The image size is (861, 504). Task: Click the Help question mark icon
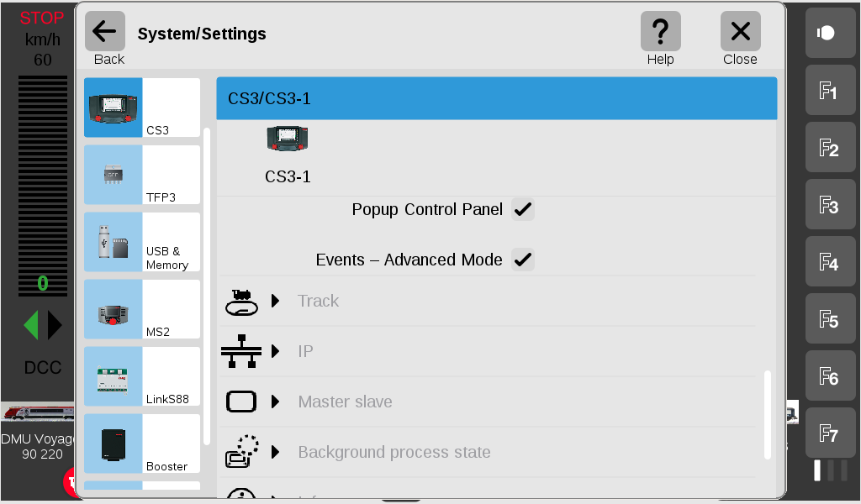[x=661, y=31]
